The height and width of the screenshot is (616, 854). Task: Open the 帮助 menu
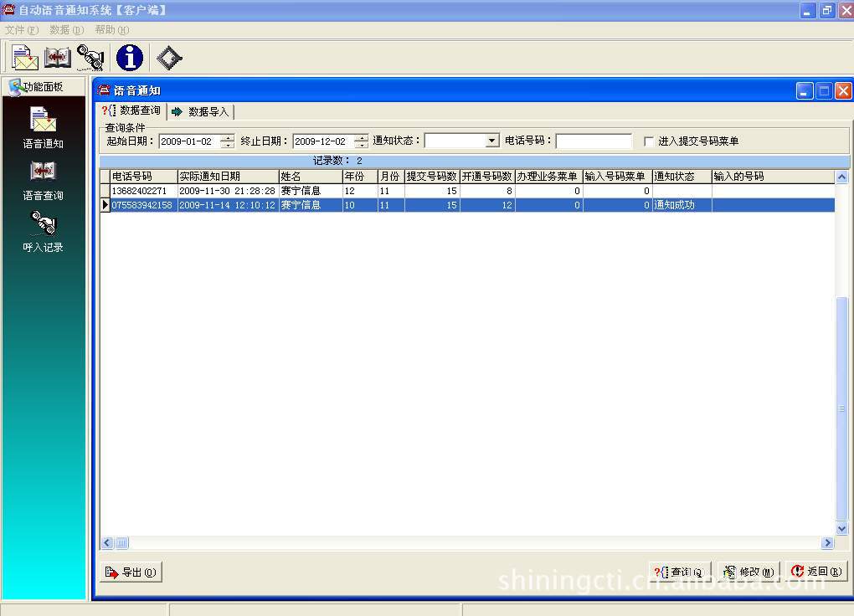click(x=111, y=30)
